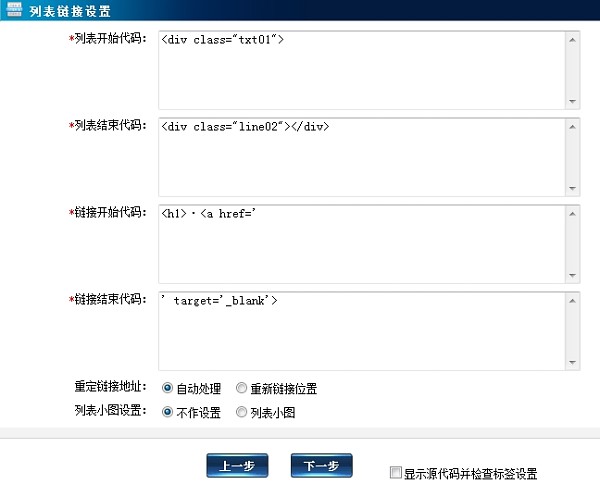Click the 上一步 button
Screen dimensions: 600x484
[237, 466]
